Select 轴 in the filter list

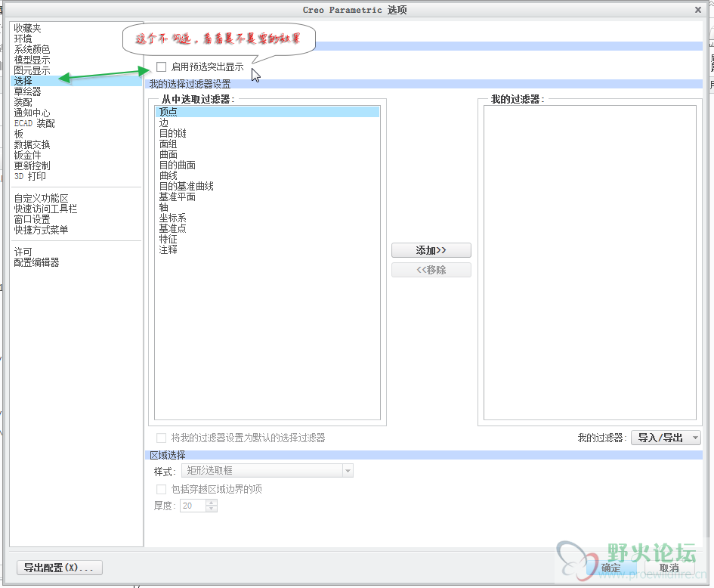(163, 207)
